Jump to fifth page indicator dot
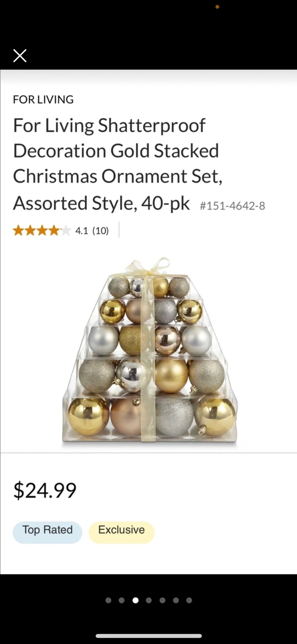297x644 pixels. 162,600
